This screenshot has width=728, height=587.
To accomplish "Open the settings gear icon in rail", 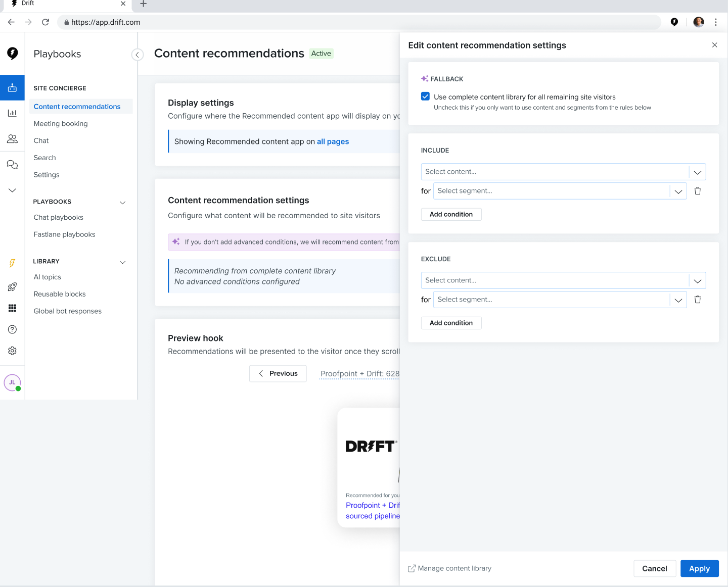I will 12,351.
